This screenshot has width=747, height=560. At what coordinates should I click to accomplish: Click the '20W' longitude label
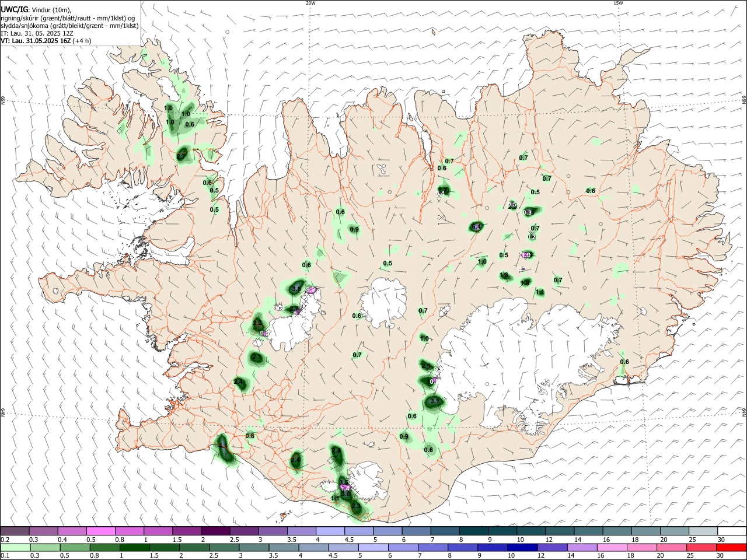coord(310,3)
